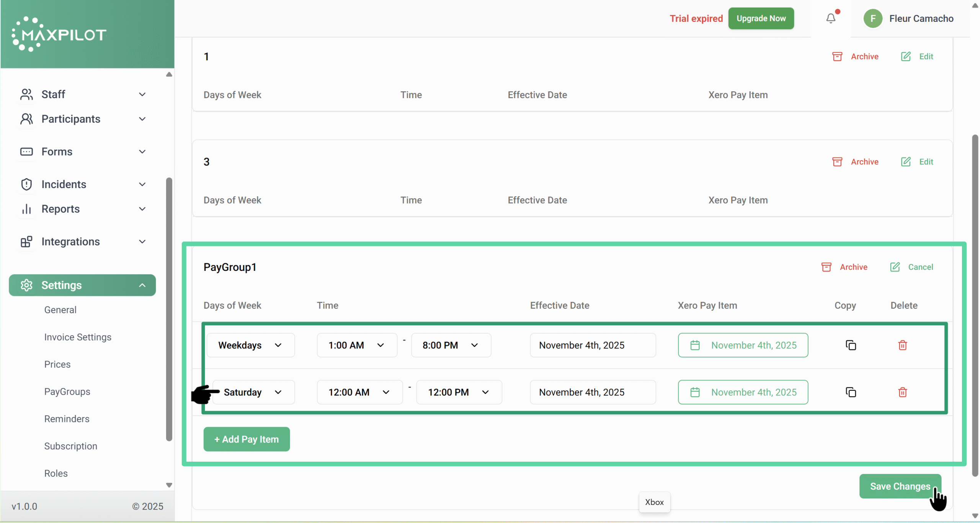Open the Invoice Settings page
Viewport: 980px width, 523px height.
[x=78, y=337]
